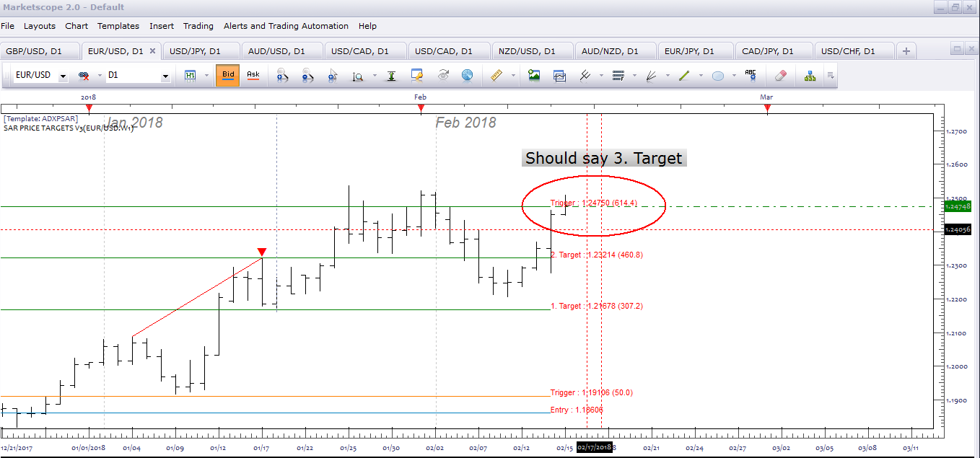
Task: Click the '1. Target : 1.21678 (307.2)' label
Action: [596, 306]
